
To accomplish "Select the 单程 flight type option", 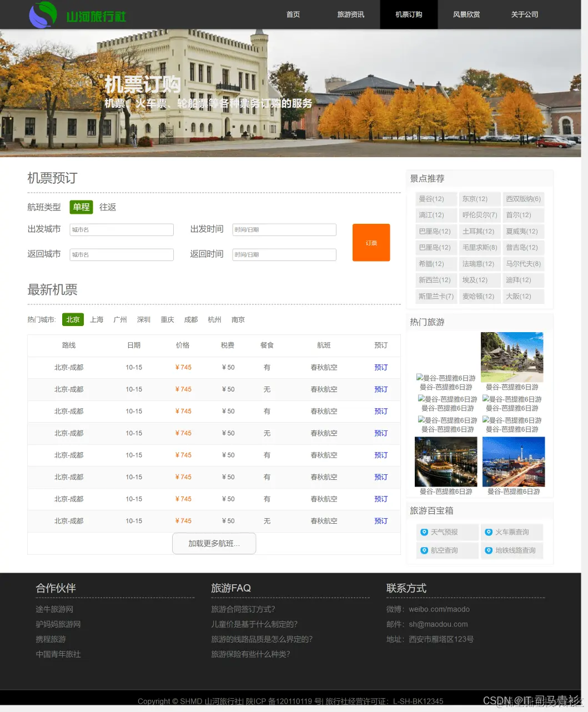I will click(81, 207).
